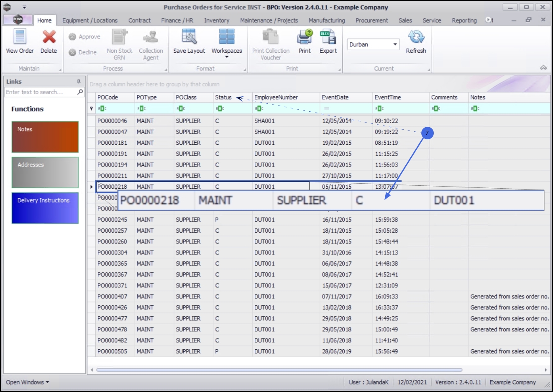553x392 pixels.
Task: Click the horizontal scrollbar under the grid
Action: [x=279, y=370]
